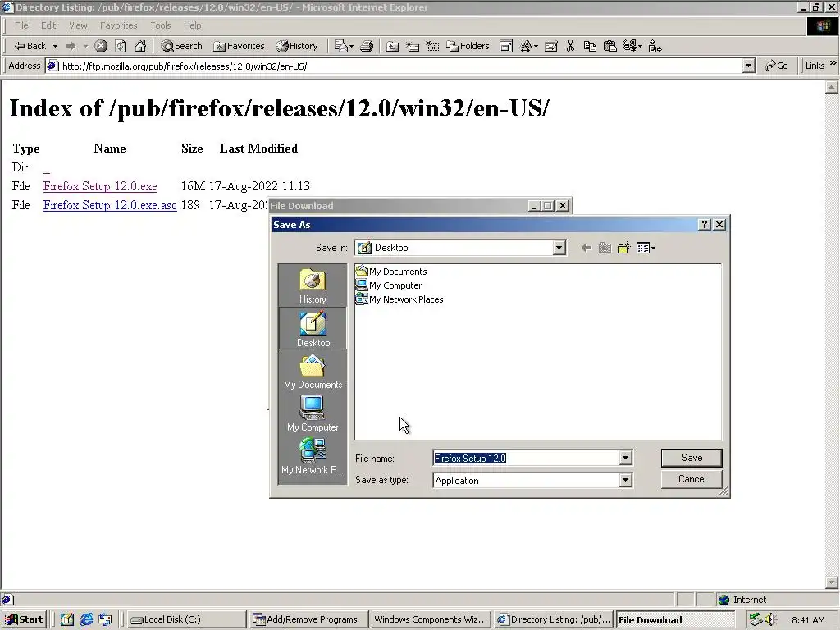Viewport: 840px width, 630px height.
Task: Click the Paste clipboard icon
Action: click(x=610, y=46)
